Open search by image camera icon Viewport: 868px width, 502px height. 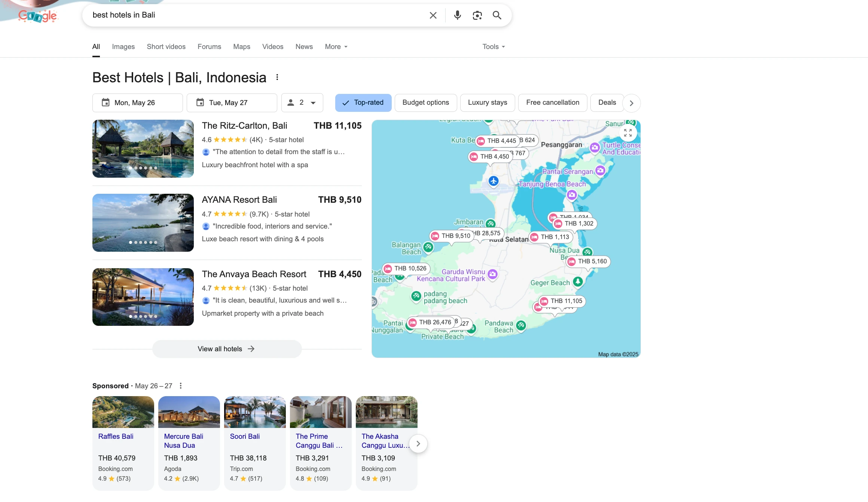477,15
